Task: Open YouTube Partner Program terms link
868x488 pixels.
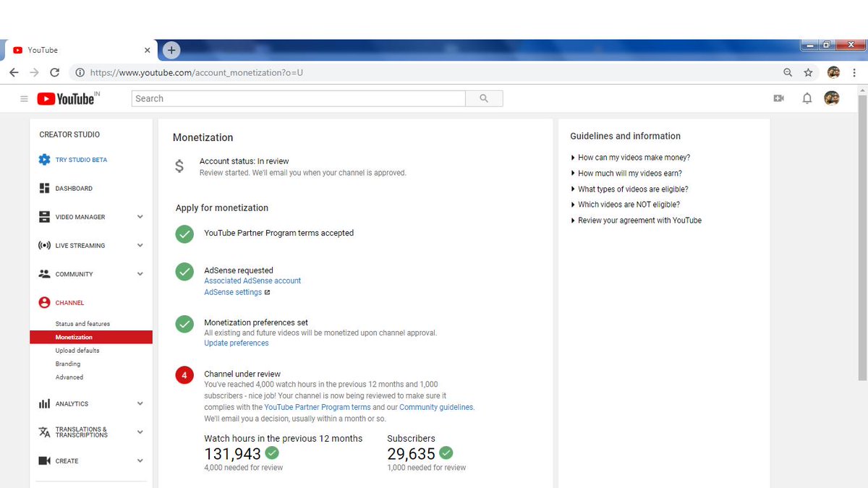Action: pyautogui.click(x=318, y=408)
